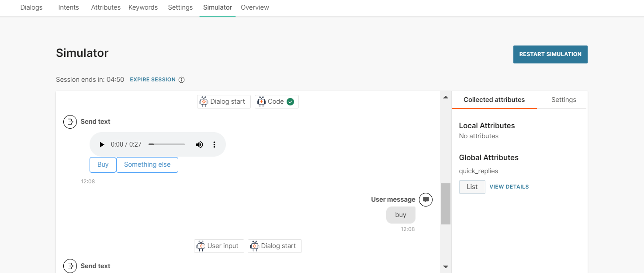The width and height of the screenshot is (644, 273).
Task: Click the User message speech bubble icon
Action: click(x=426, y=199)
